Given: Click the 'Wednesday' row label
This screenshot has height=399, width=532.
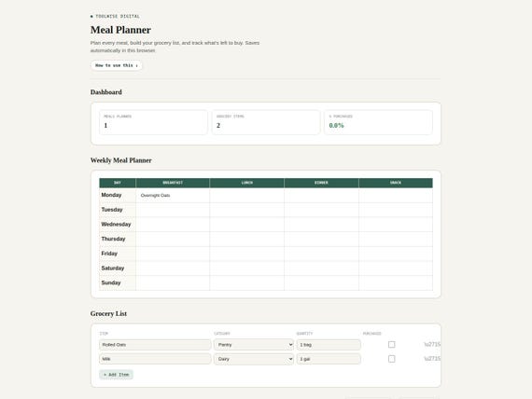Looking at the screenshot, I should [x=116, y=224].
